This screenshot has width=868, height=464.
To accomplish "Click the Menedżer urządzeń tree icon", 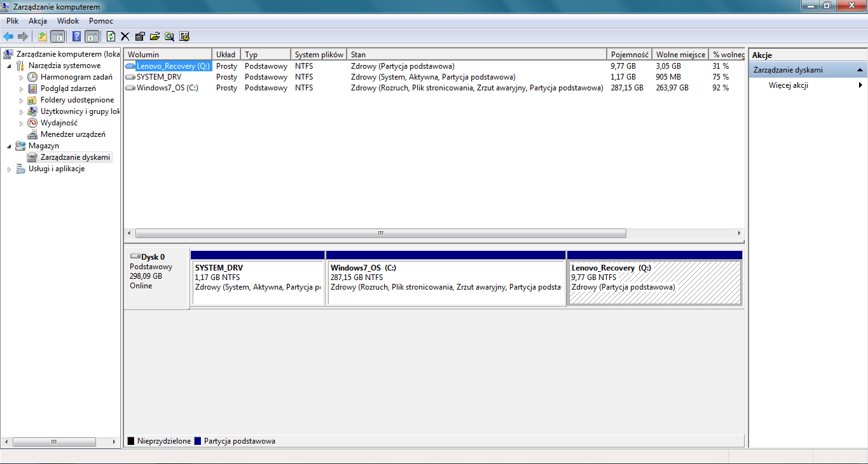I will click(32, 134).
